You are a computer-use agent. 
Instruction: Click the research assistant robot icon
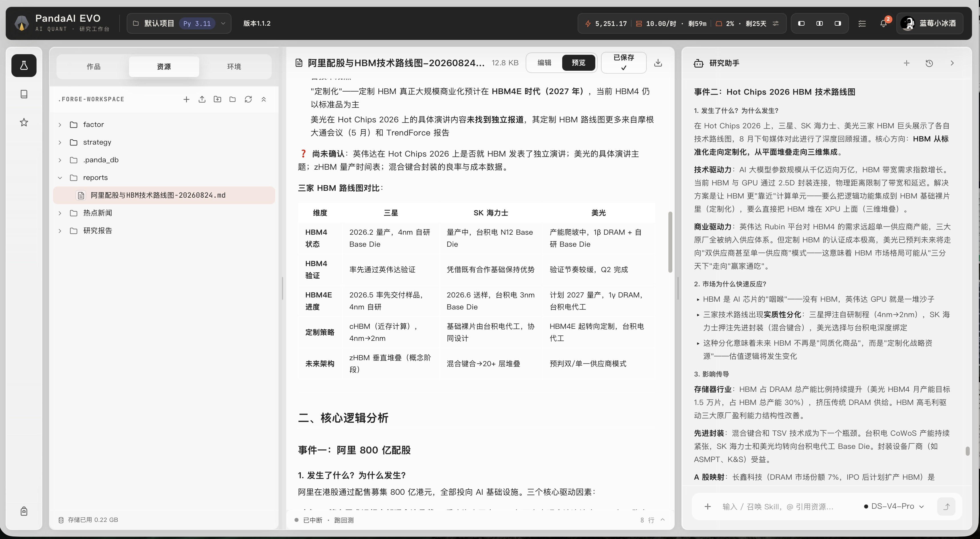(699, 63)
